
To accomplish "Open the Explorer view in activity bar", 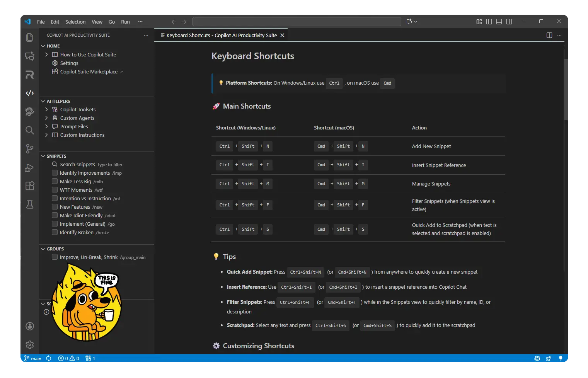I will [30, 37].
